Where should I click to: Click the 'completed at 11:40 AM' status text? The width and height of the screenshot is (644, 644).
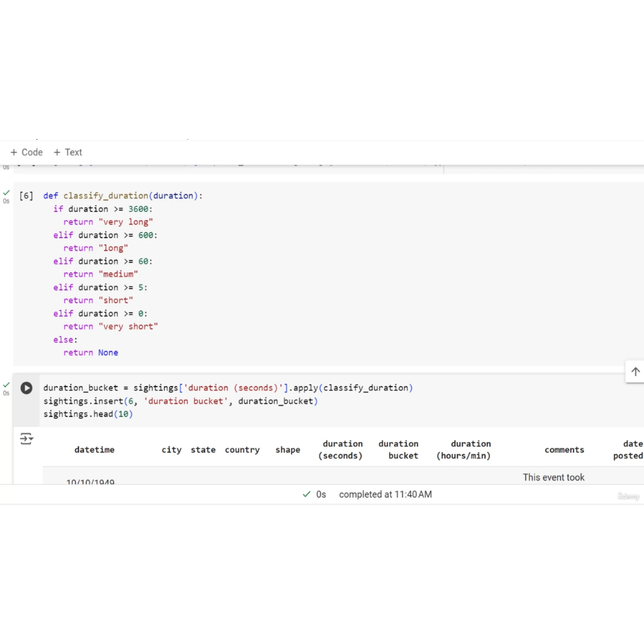coord(385,494)
